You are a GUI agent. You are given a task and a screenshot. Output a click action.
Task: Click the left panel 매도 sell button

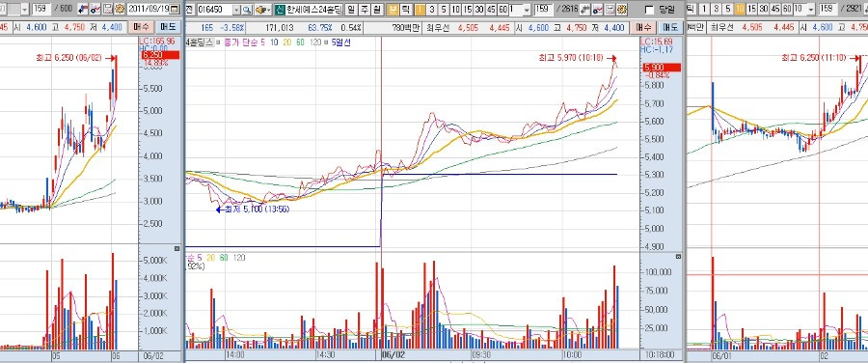coord(168,27)
